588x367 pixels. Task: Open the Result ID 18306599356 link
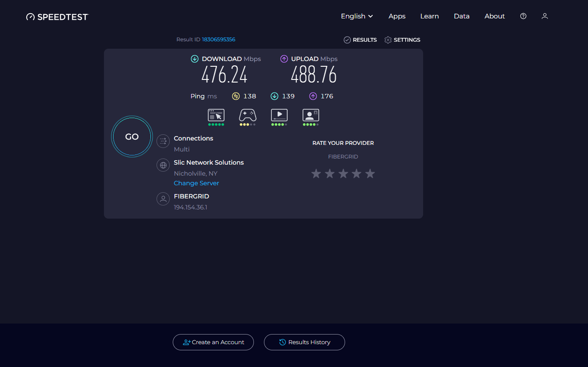tap(218, 39)
